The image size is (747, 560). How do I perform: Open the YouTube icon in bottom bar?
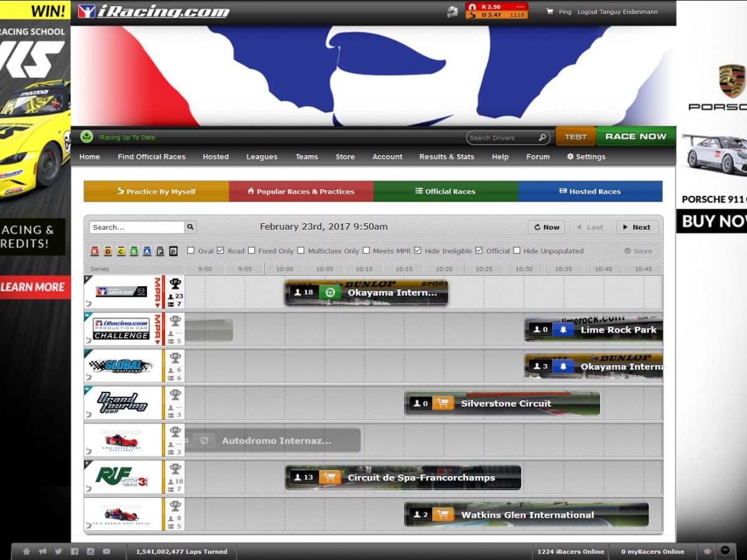coord(106,551)
